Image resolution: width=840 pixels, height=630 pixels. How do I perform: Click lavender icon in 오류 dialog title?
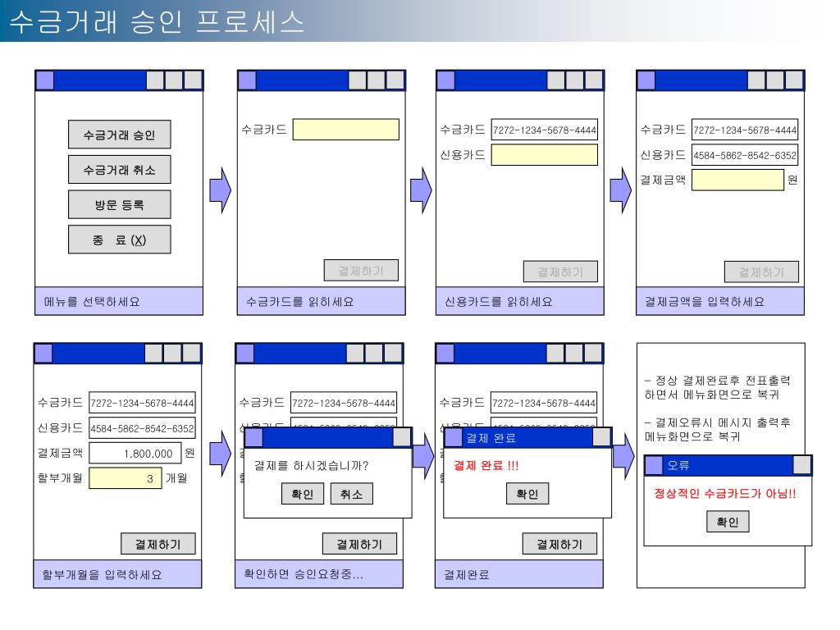pyautogui.click(x=654, y=465)
